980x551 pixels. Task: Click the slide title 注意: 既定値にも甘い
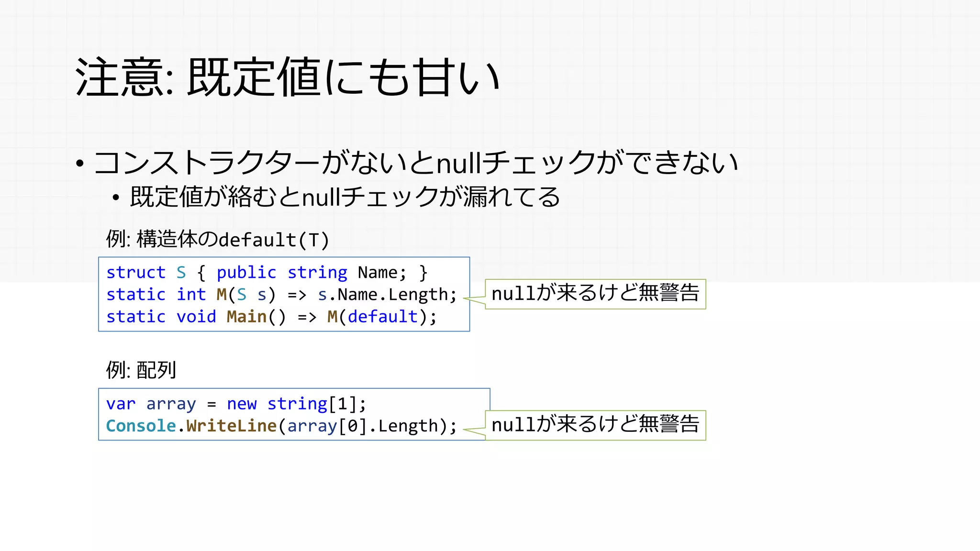[x=287, y=77]
